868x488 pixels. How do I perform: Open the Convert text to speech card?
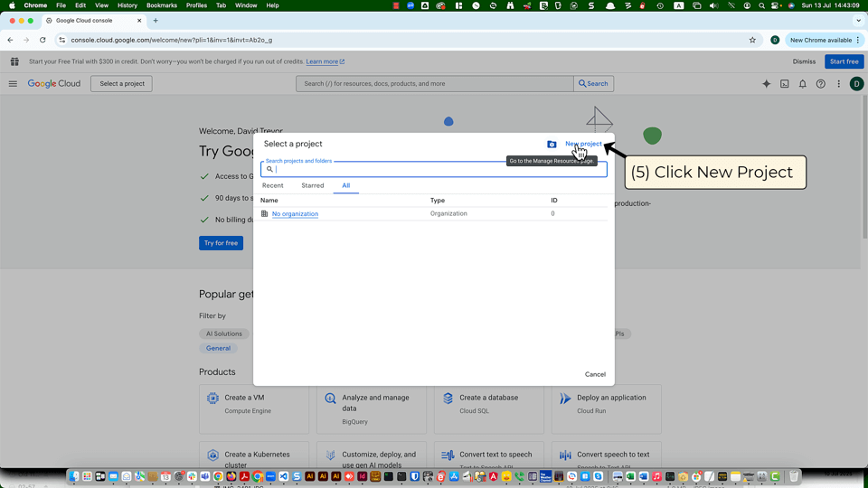click(x=489, y=455)
